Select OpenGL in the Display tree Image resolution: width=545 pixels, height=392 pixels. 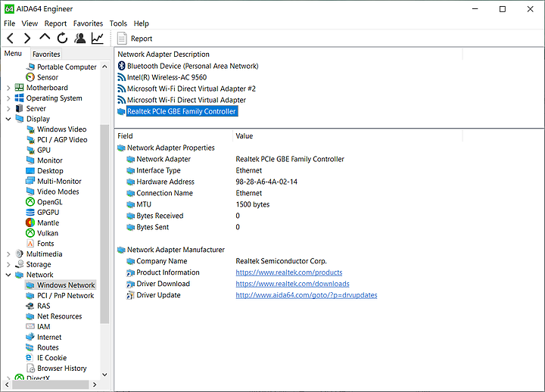coord(49,202)
